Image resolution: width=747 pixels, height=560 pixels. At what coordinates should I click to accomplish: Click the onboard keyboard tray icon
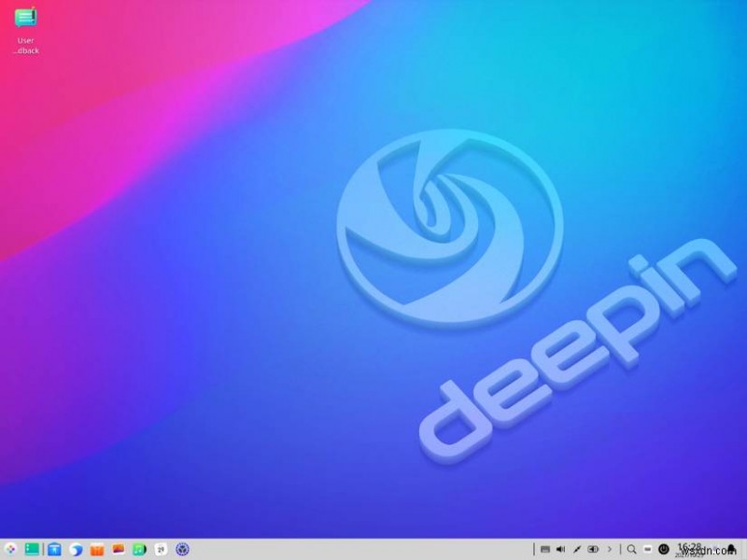(545, 549)
